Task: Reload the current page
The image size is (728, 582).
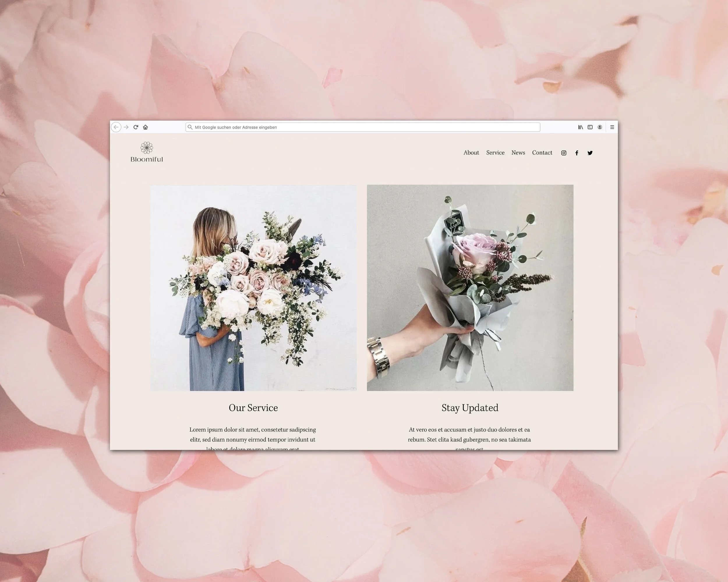Action: 136,127
